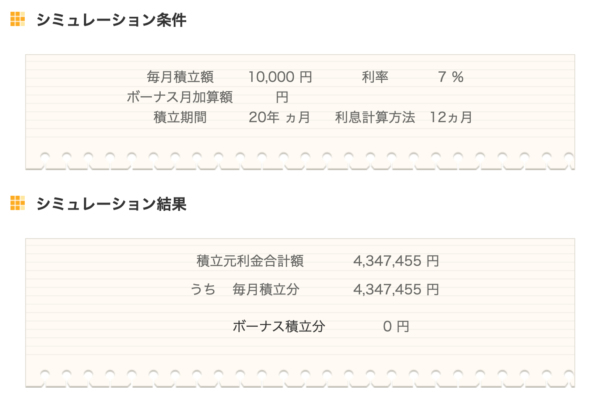
Task: Click the 利息計算方法 label
Action: coord(375,117)
